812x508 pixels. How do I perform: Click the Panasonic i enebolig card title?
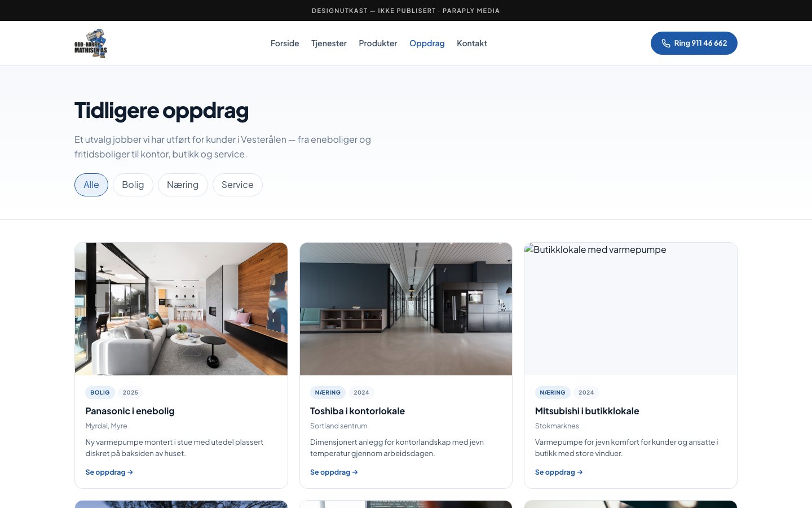130,411
